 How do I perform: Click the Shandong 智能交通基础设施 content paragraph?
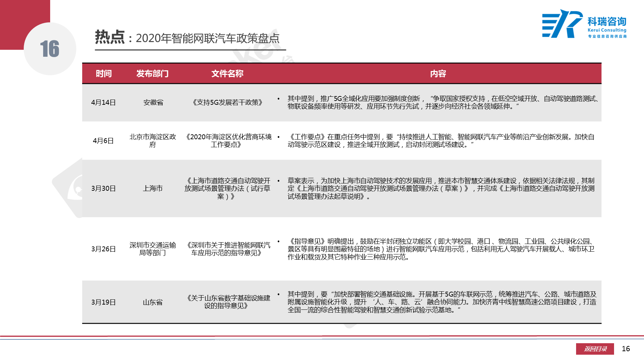442,302
